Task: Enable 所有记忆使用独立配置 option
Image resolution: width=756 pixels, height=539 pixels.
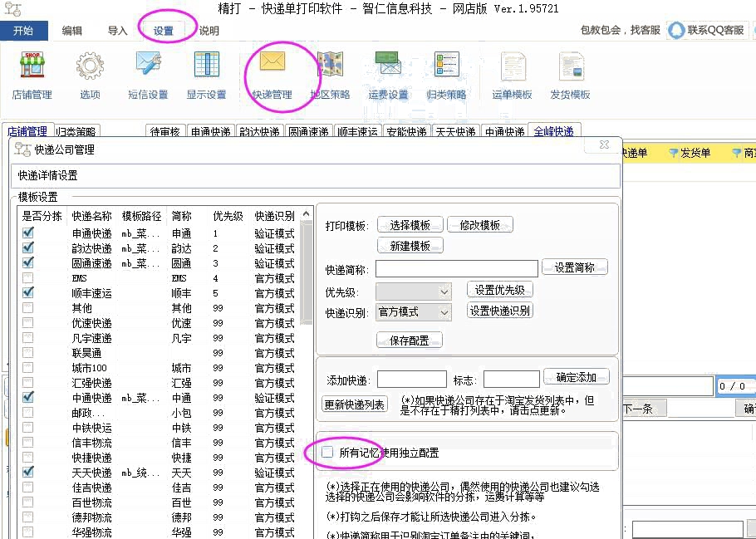Action: 328,452
